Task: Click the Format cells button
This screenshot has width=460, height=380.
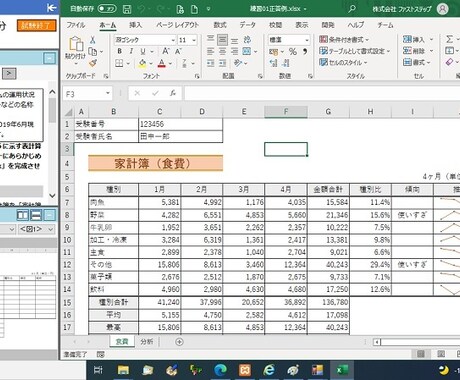Action: click(x=417, y=62)
